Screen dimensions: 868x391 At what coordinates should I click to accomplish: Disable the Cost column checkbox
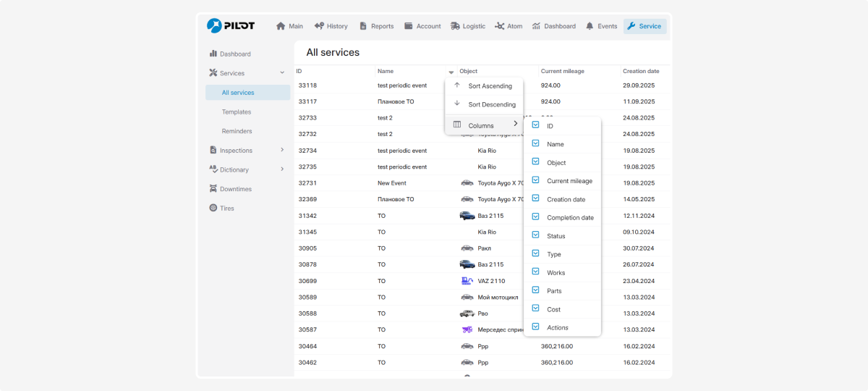[536, 309]
